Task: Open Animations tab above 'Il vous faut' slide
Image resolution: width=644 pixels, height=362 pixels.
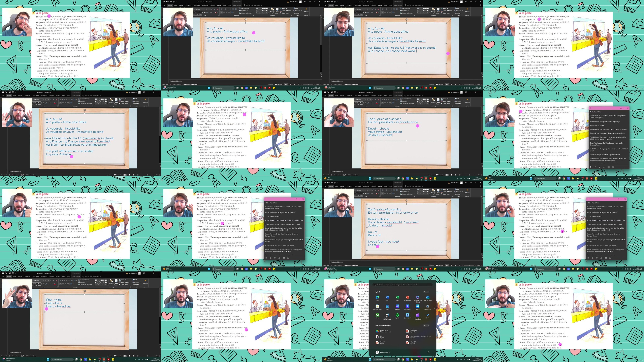Action: click(358, 186)
